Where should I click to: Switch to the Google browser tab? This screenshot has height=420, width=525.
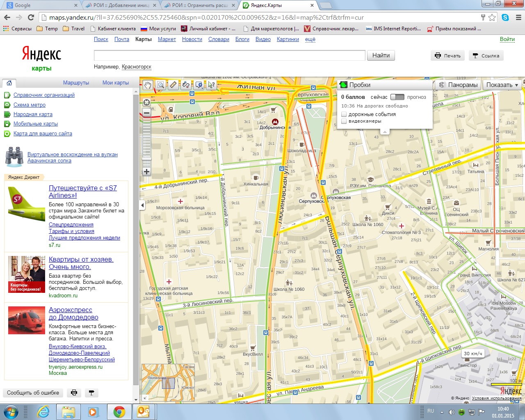point(41,5)
